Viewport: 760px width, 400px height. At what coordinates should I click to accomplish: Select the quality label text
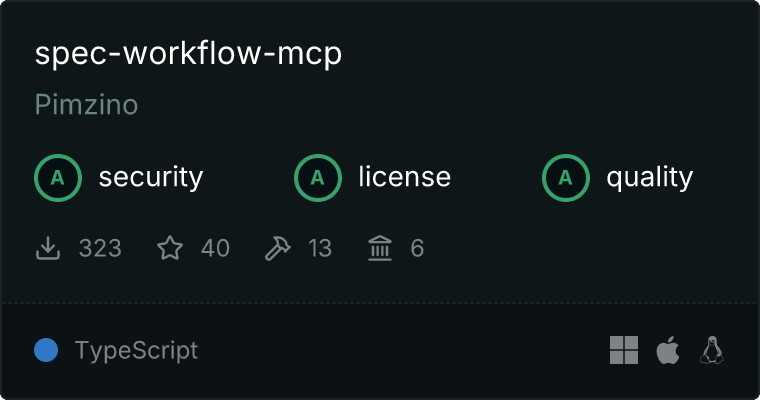(649, 177)
